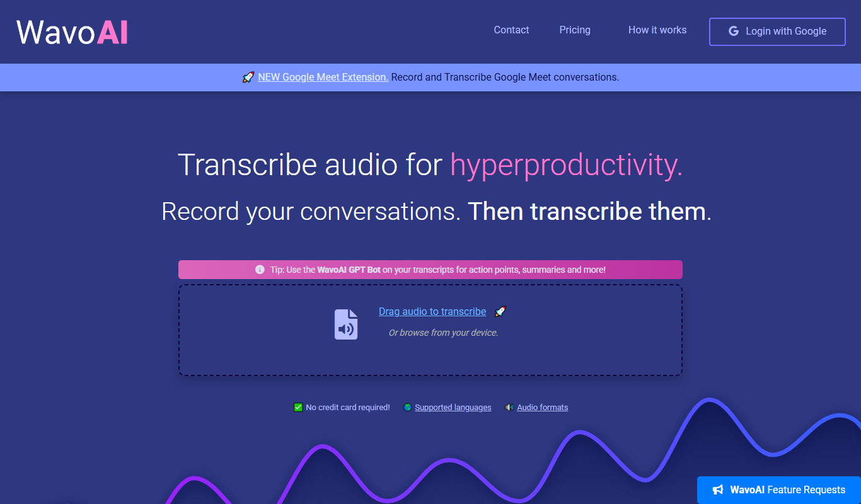Open WavoAI Feature Requests button

click(x=779, y=490)
